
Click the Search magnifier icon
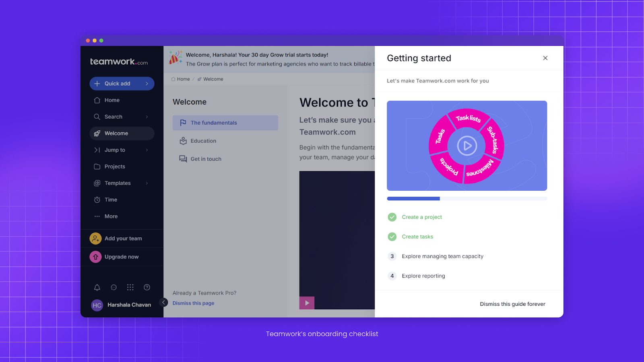point(97,117)
